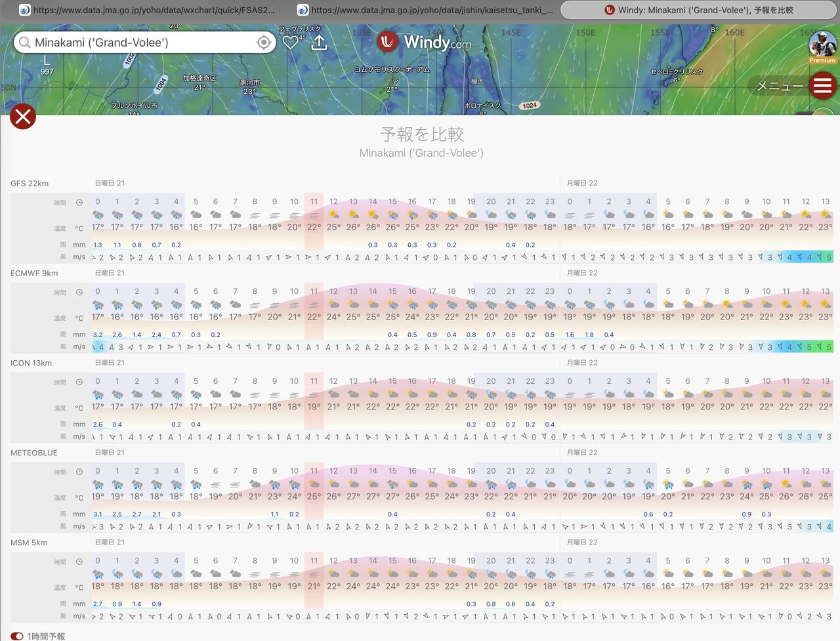840x641 pixels.
Task: Click the magnifier icon in the search box
Action: (25, 43)
